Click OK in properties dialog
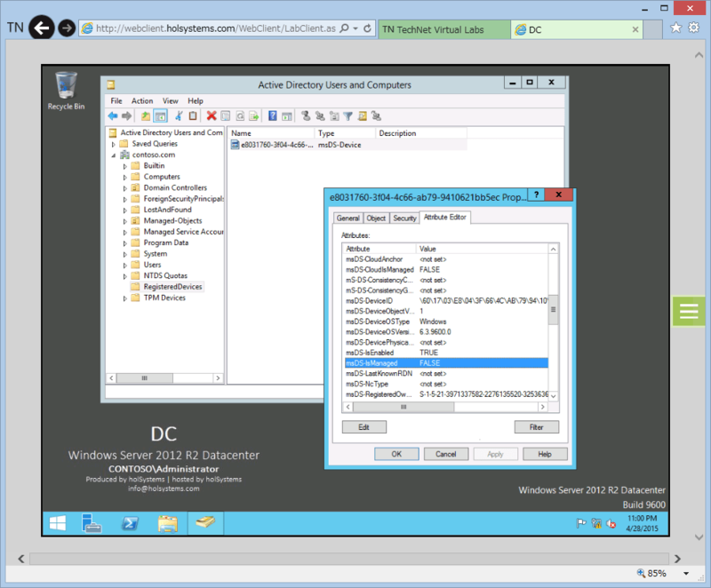The height and width of the screenshot is (588, 711). click(x=396, y=454)
